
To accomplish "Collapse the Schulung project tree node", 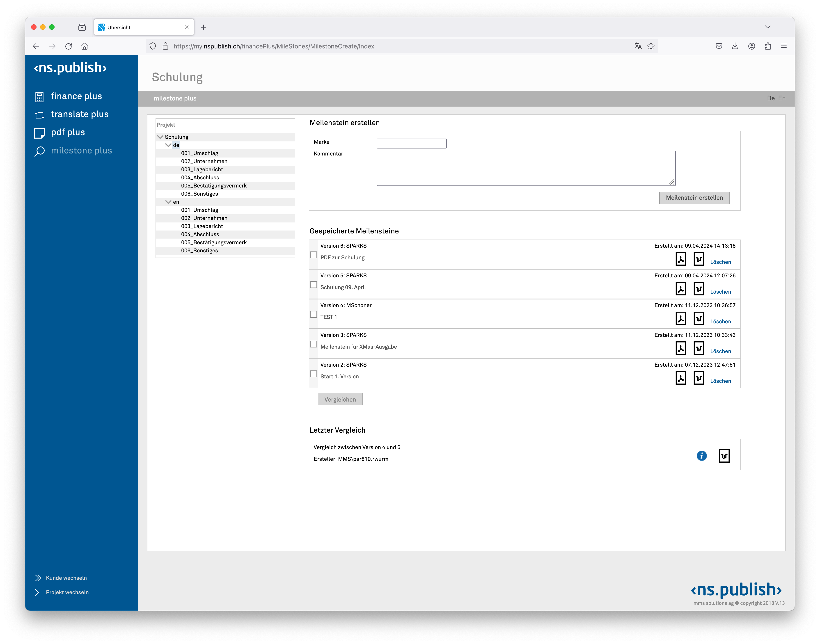I will tap(160, 137).
